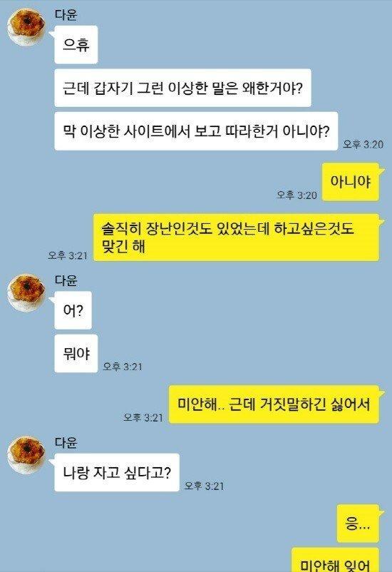Click the name 다운 above 나랑 자고 싶다고?
The image size is (392, 572).
coord(66,442)
